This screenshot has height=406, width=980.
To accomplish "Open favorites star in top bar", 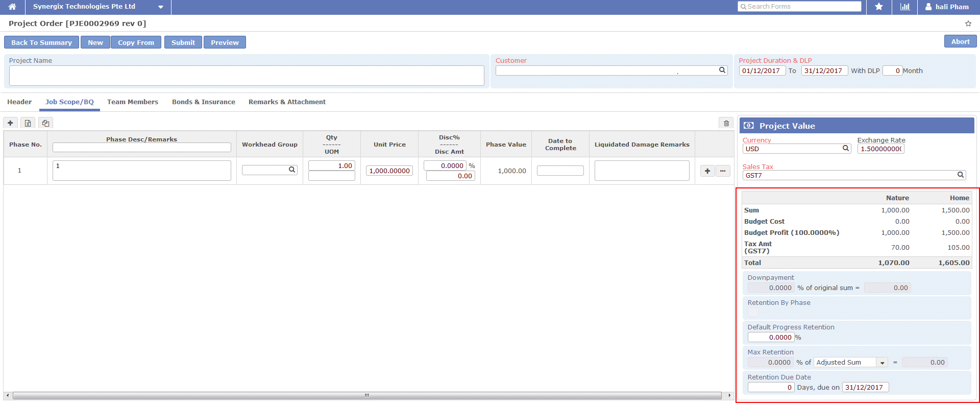I will click(x=879, y=7).
